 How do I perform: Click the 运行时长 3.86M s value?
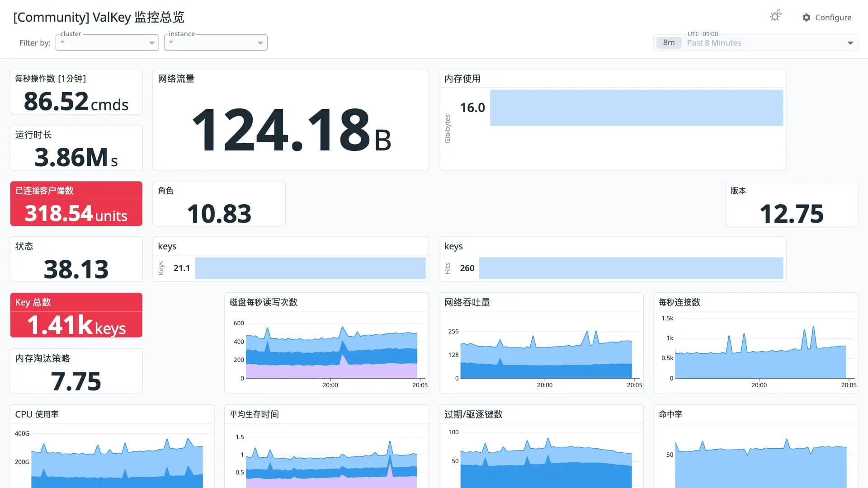click(x=76, y=157)
